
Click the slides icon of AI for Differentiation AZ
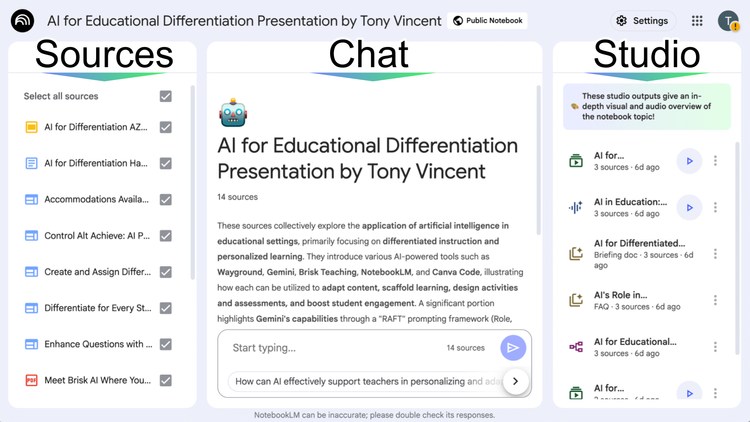(x=31, y=127)
